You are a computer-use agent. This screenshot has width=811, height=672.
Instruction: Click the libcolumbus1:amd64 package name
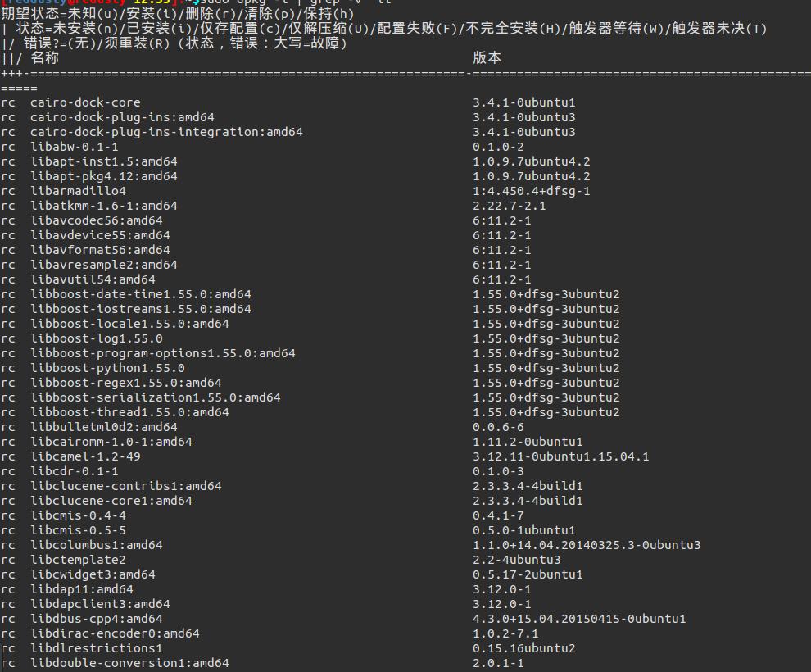[97, 545]
